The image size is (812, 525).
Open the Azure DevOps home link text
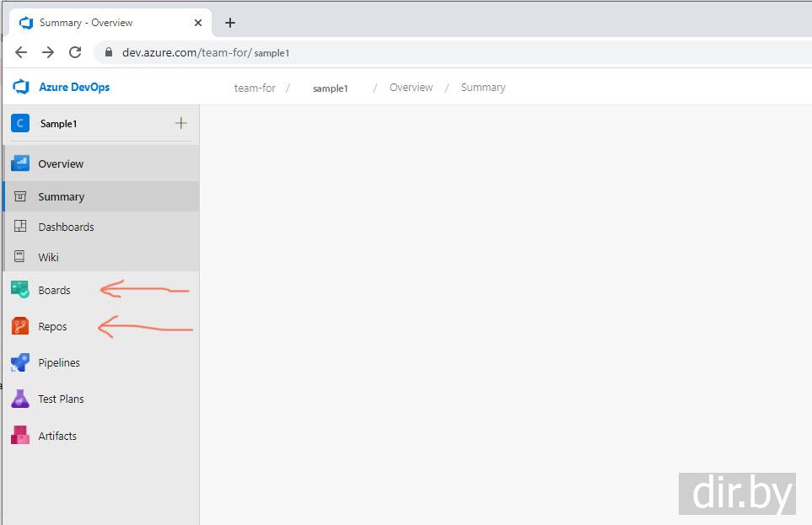pyautogui.click(x=74, y=87)
